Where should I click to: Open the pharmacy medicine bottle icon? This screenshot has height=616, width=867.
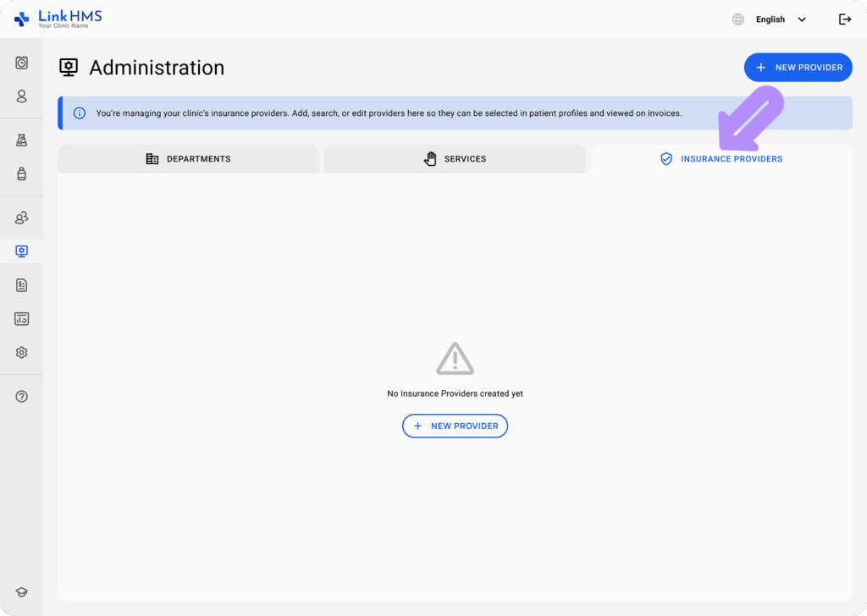click(x=22, y=174)
